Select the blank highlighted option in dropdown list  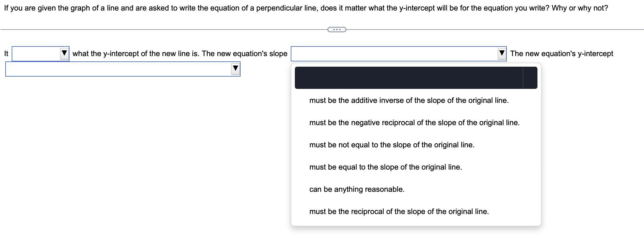coord(416,78)
